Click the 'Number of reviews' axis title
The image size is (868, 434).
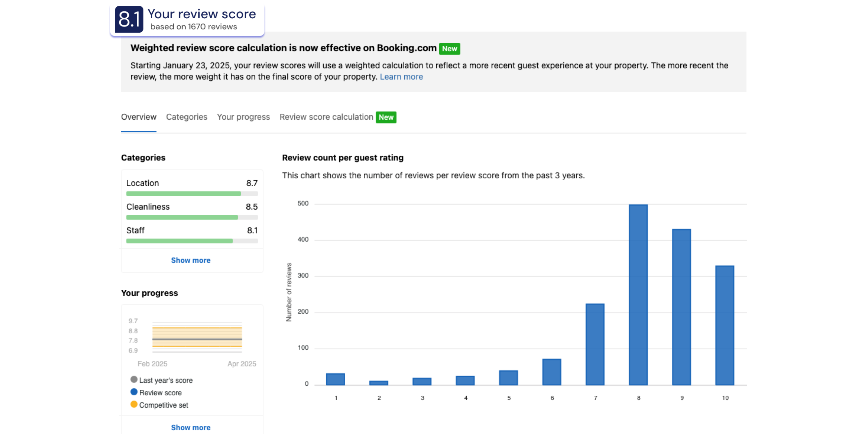click(289, 292)
